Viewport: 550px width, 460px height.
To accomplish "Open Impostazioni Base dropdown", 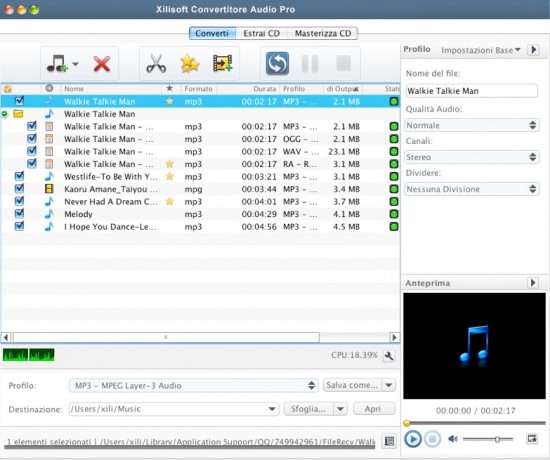I will [x=481, y=50].
